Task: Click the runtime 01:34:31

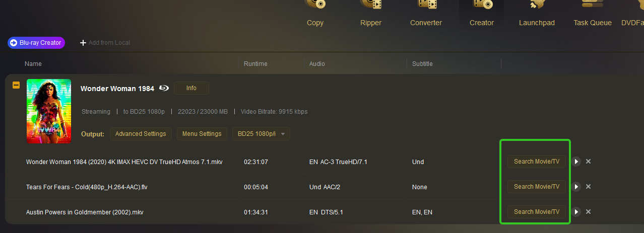Action: click(x=255, y=212)
